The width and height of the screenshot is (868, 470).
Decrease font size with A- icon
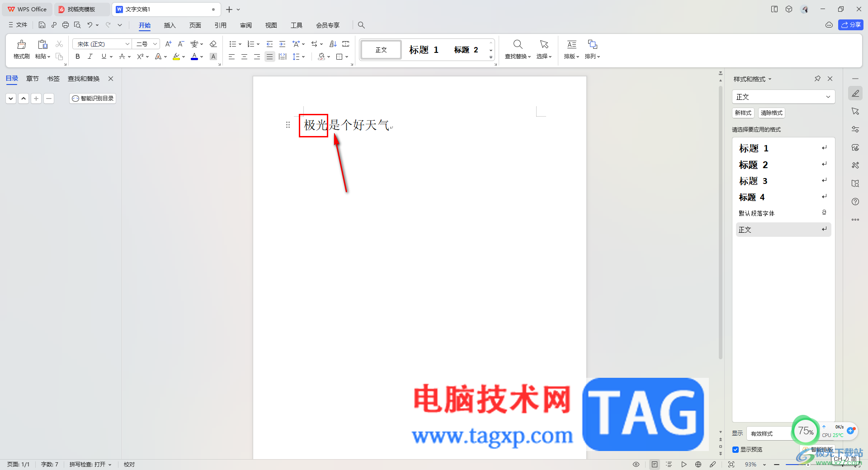coord(181,44)
